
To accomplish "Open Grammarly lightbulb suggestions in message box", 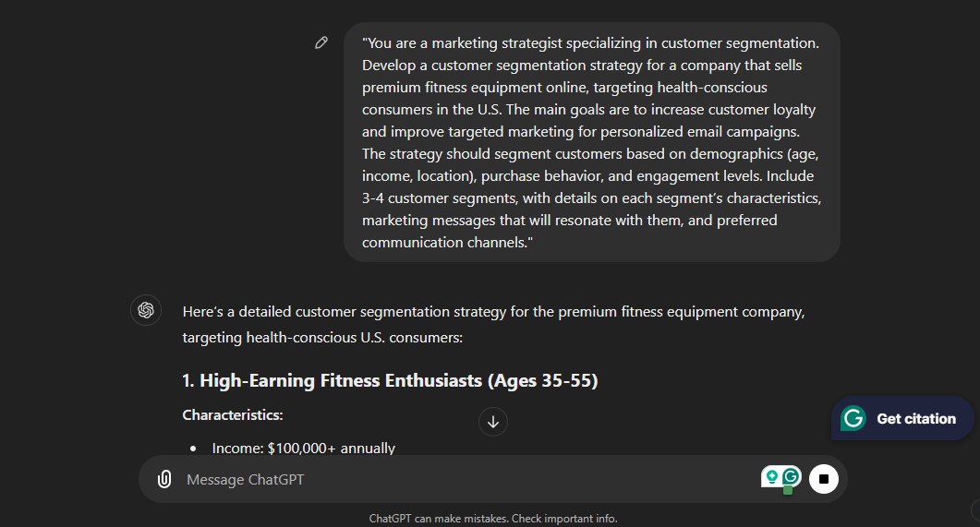I will 772,477.
